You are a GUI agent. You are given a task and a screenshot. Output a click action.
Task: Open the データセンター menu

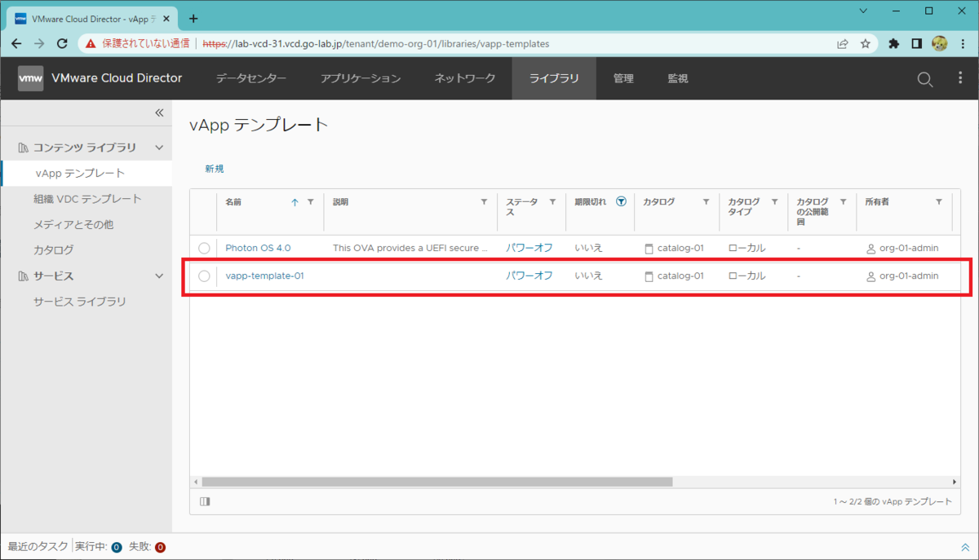[251, 78]
